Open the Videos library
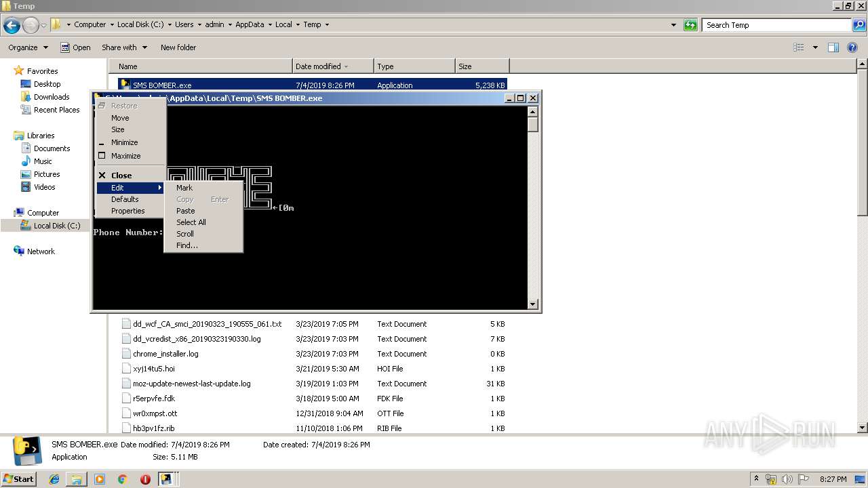The width and height of the screenshot is (868, 488). click(x=44, y=187)
